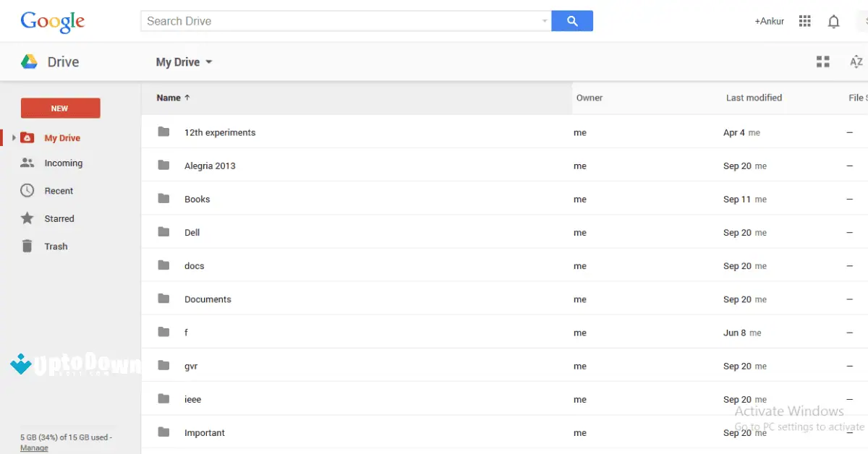Open Incoming via the people icon
This screenshot has height=454, width=868.
[26, 163]
